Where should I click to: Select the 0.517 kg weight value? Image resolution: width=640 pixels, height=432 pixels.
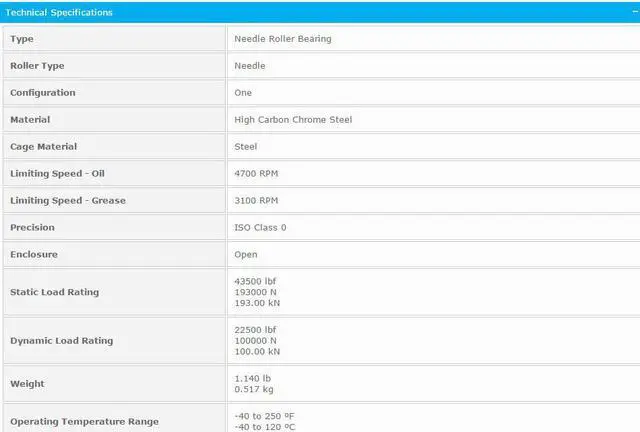pyautogui.click(x=253, y=389)
